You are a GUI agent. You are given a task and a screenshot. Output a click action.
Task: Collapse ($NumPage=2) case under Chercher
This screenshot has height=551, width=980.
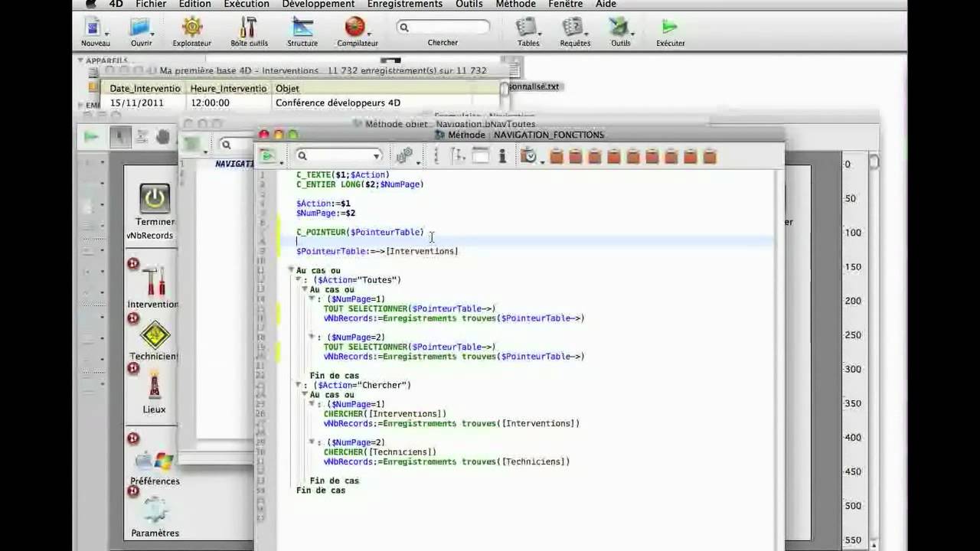click(x=312, y=442)
